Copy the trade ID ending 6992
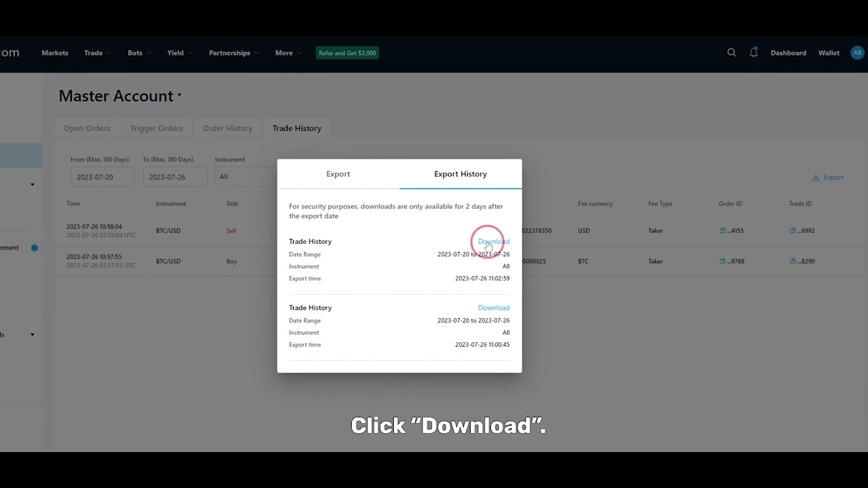868x488 pixels. tap(793, 230)
